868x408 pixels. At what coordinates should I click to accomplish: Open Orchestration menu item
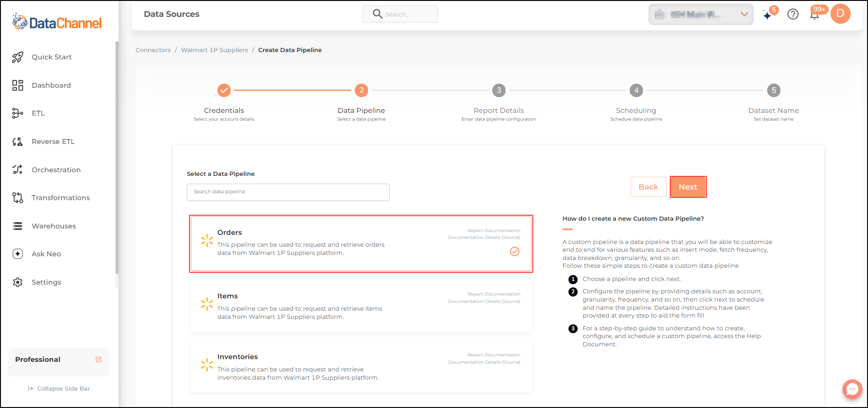click(x=56, y=170)
